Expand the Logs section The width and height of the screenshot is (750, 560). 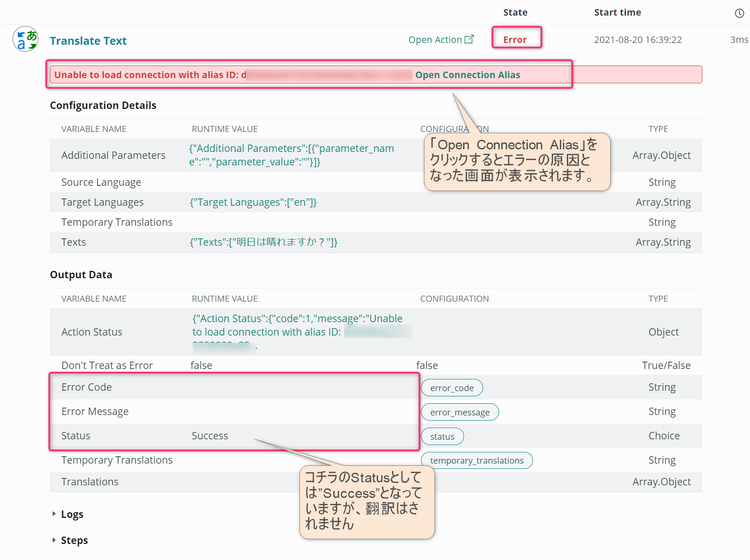pyautogui.click(x=72, y=514)
